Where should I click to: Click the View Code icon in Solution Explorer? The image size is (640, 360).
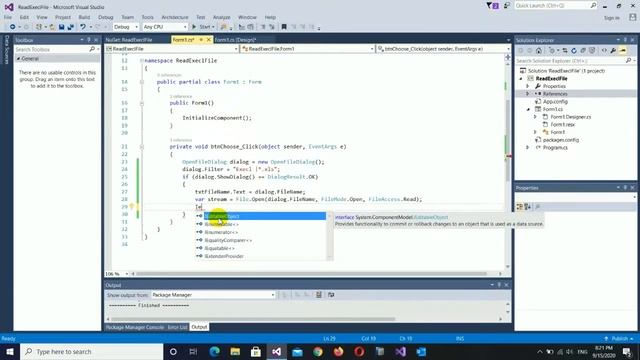click(604, 51)
